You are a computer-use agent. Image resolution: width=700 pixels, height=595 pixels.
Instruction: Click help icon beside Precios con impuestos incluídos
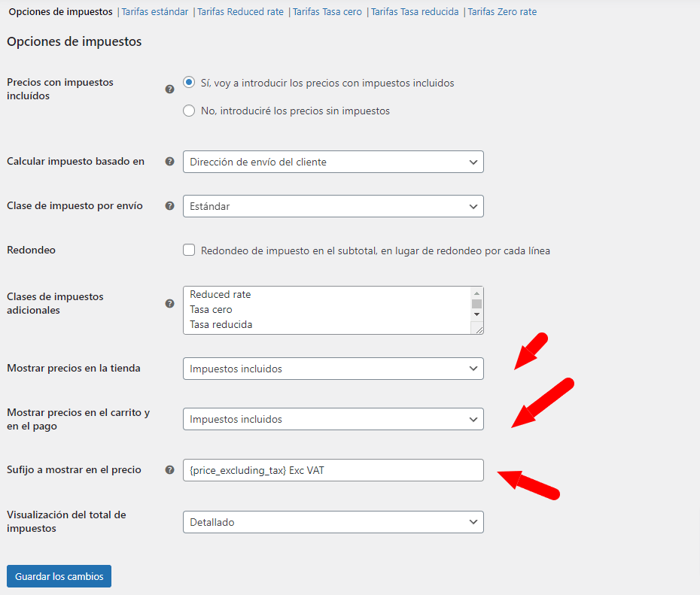pos(169,90)
